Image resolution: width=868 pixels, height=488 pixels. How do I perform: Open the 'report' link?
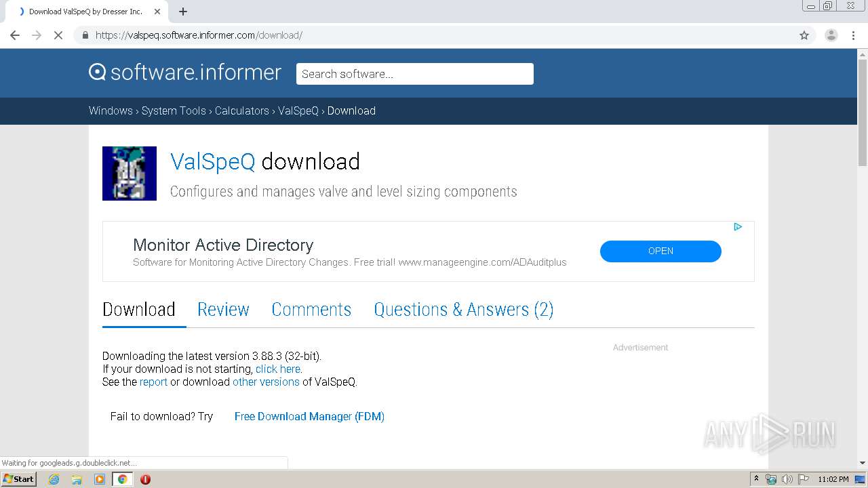click(153, 382)
